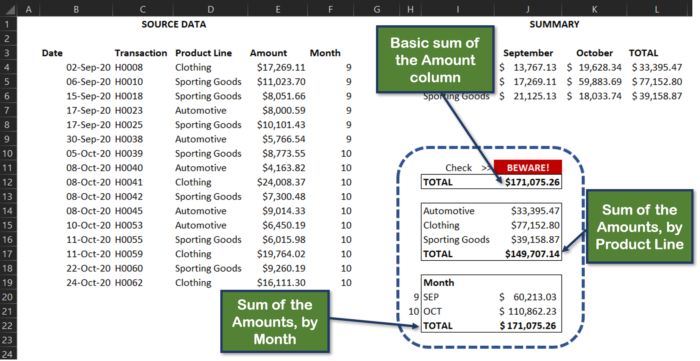
Task: Select the $171,075.26 total in row 12
Action: (532, 182)
